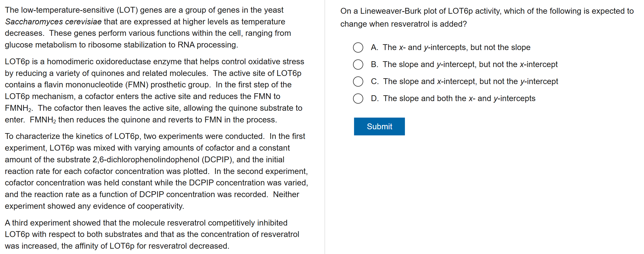The width and height of the screenshot is (644, 254).
Task: Click the paragraph starting "To characterize the kinetics"
Action: pos(156,171)
